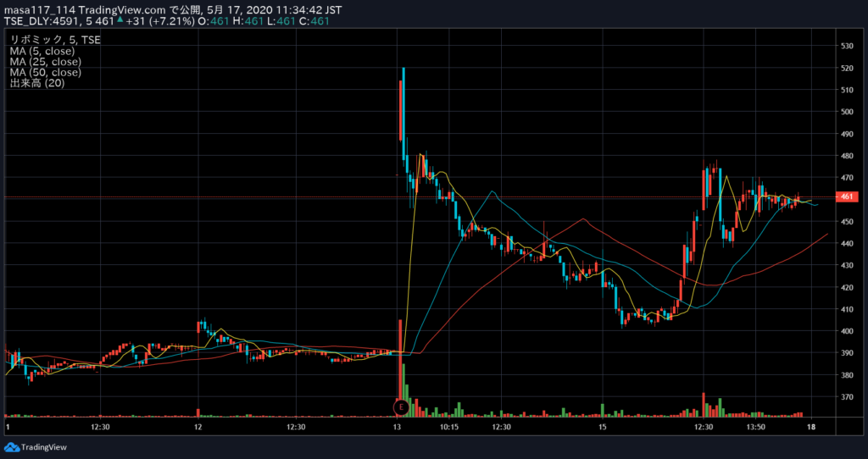This screenshot has height=459, width=868.
Task: Click the 520 price axis label
Action: coord(847,68)
